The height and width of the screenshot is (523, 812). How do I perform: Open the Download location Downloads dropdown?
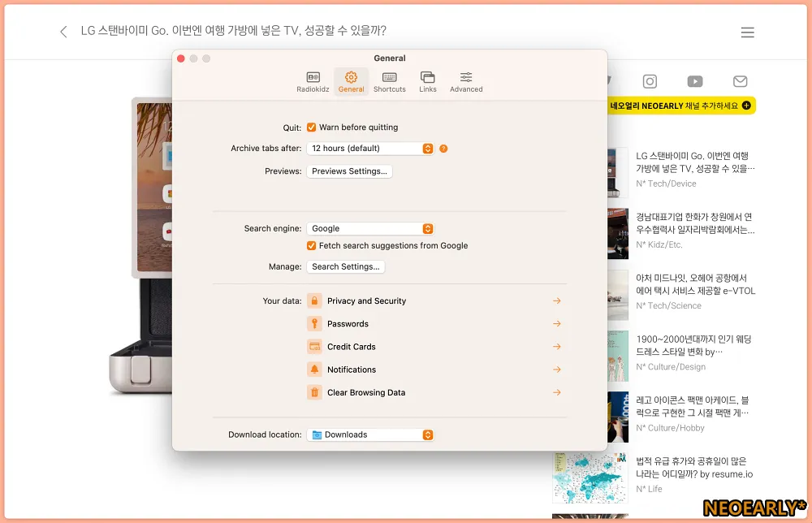[369, 435]
